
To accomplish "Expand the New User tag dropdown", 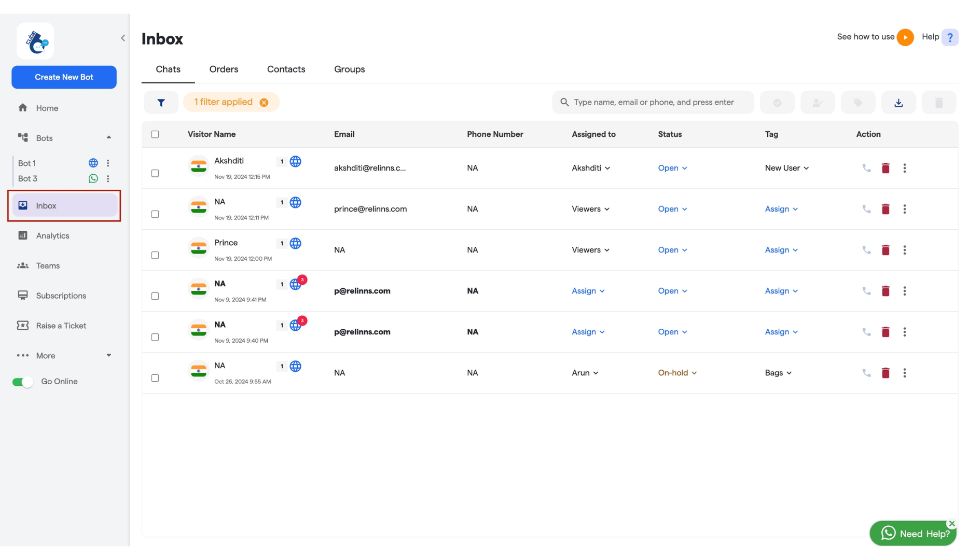I will (786, 168).
